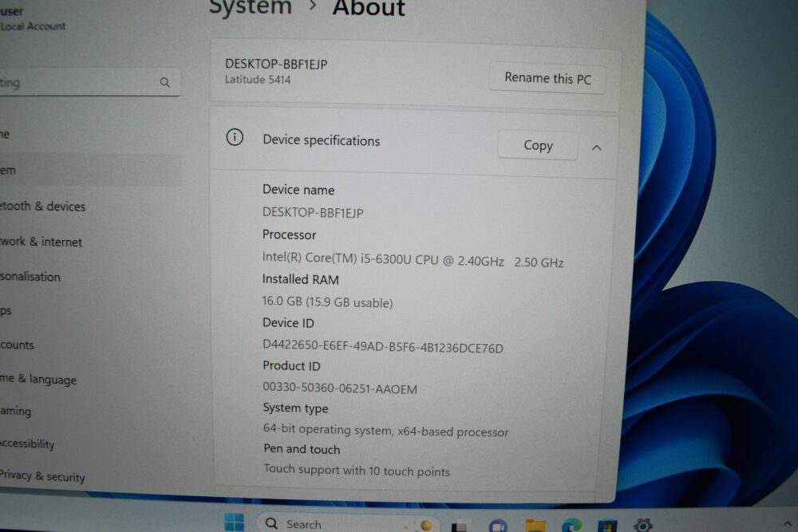Click the Touch support with 10 touch points text
798x532 pixels.
pyautogui.click(x=357, y=471)
